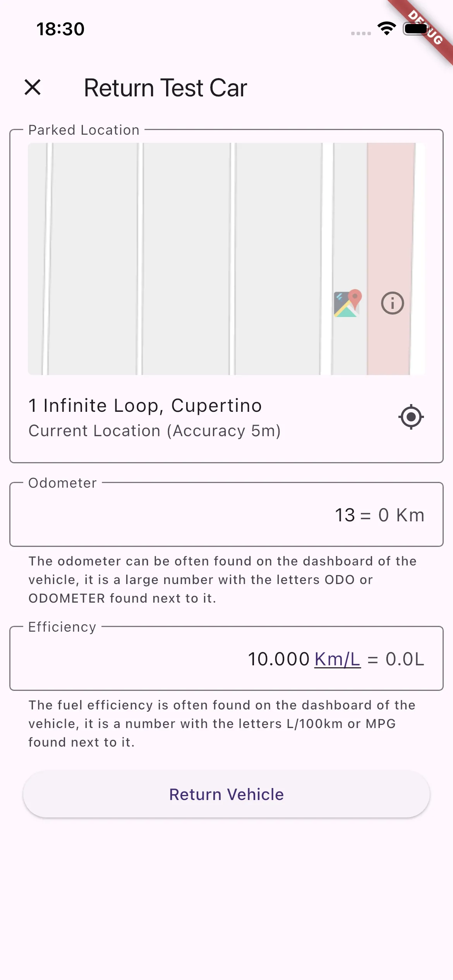Screen dimensions: 453x980
Task: Tap Current Location accuracy text
Action: [x=154, y=431]
